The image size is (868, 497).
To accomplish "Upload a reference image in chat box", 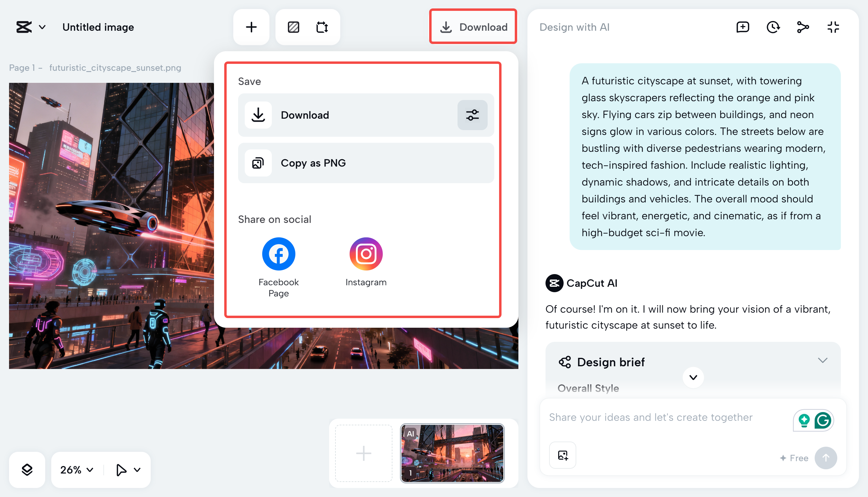I will pos(562,455).
